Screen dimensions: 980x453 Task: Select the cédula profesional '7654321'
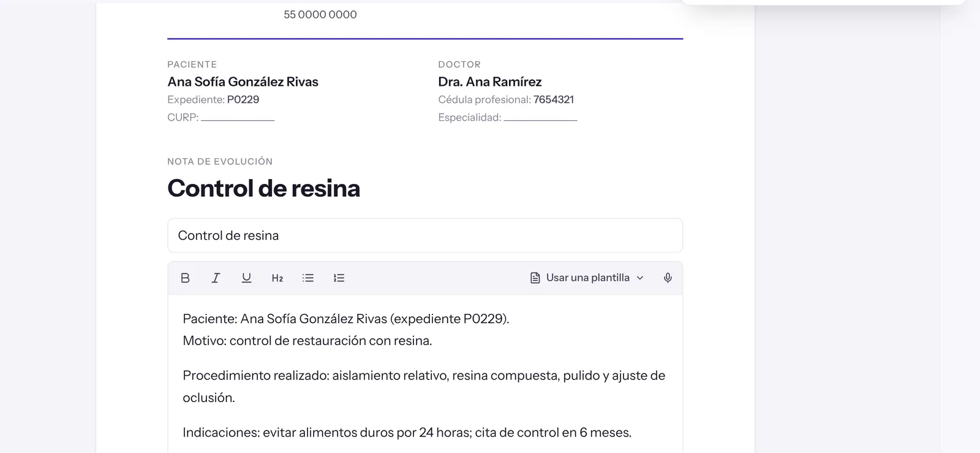click(x=554, y=99)
